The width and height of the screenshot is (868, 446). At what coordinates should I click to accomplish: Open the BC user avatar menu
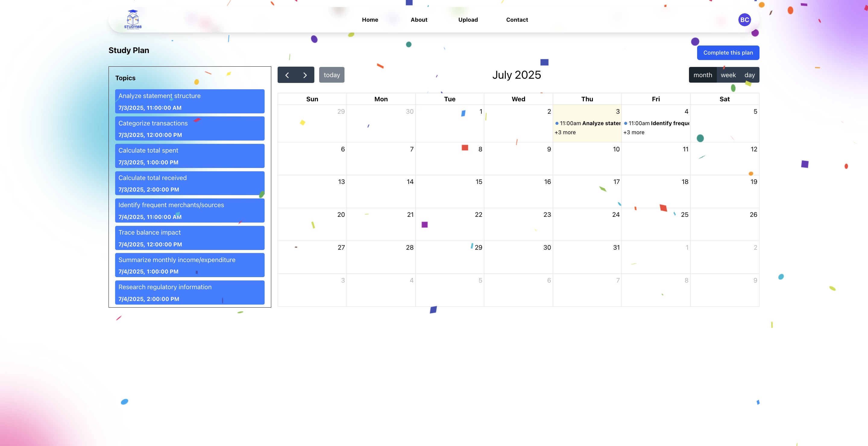744,20
